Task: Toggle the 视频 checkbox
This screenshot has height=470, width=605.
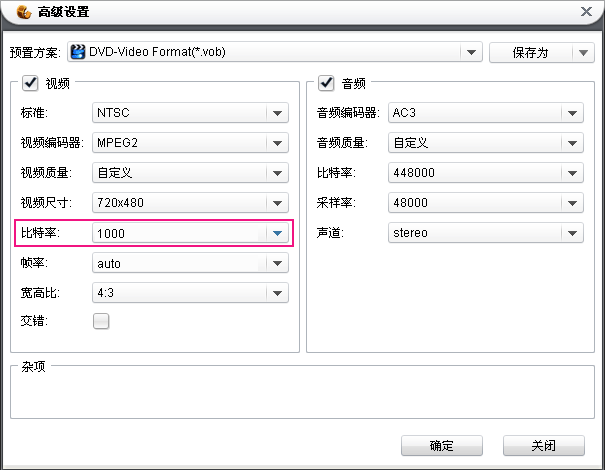Action: [x=29, y=83]
